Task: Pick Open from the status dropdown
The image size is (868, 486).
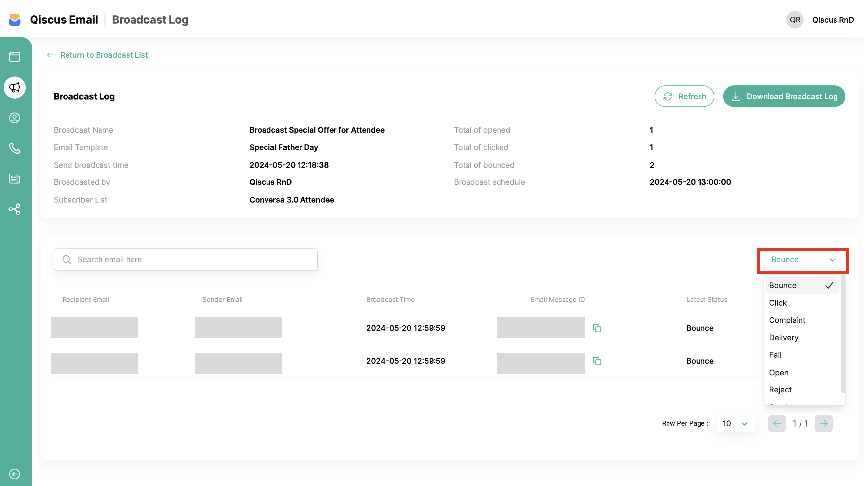Action: (779, 373)
